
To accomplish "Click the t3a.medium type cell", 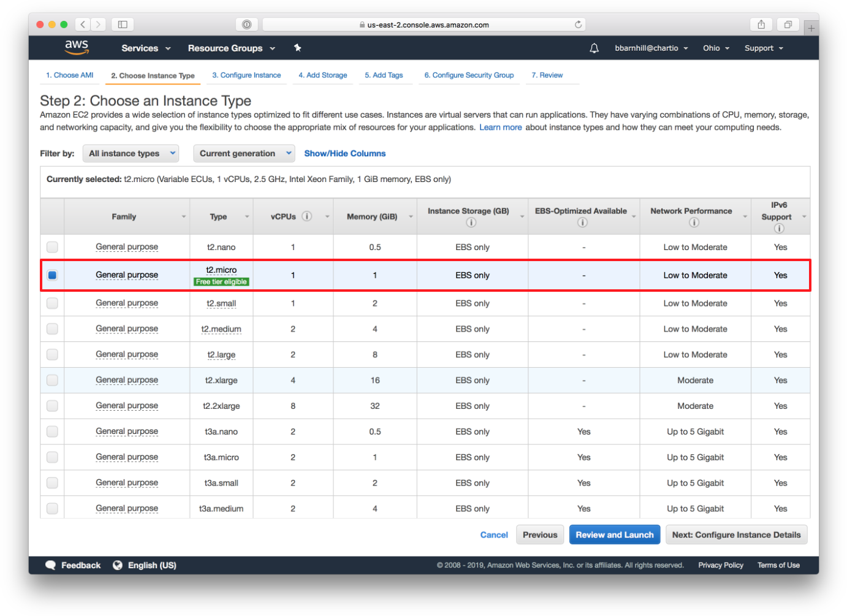I will pos(221,509).
